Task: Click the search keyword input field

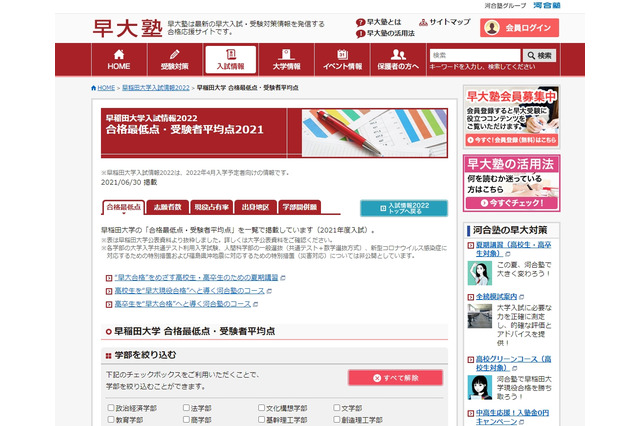Action: tap(475, 55)
